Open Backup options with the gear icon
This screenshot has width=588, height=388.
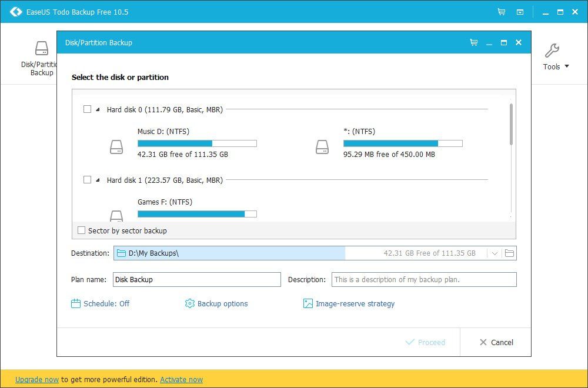[189, 304]
